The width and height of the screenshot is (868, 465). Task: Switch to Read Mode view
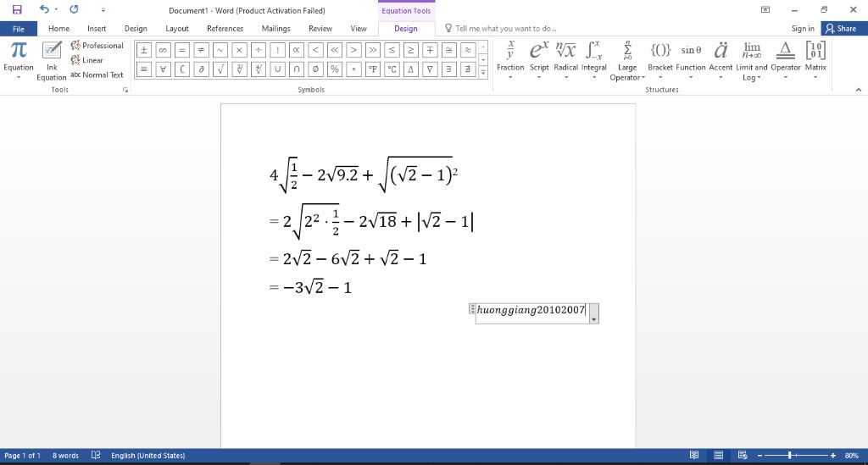694,455
